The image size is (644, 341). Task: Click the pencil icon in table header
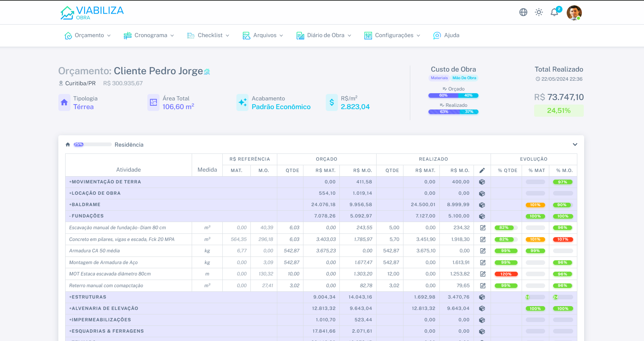pos(482,170)
